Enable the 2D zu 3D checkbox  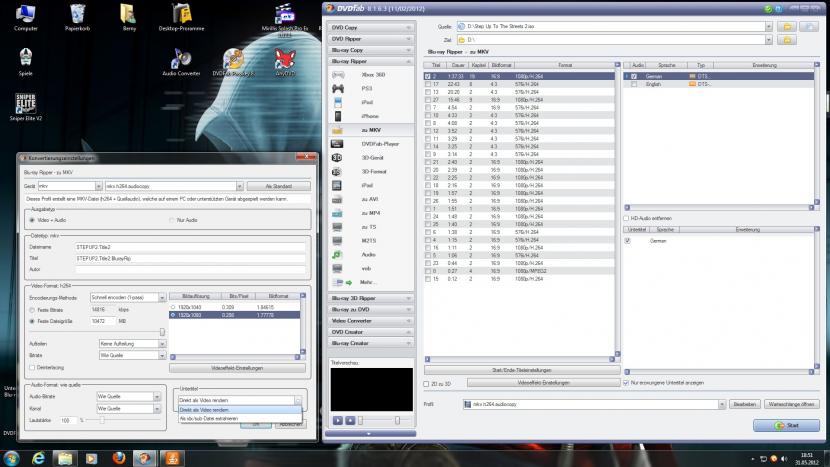(428, 383)
